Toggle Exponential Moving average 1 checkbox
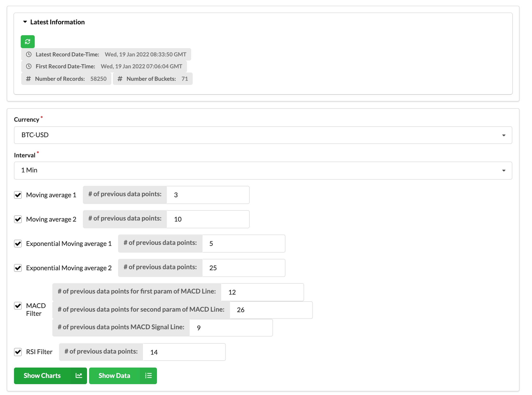This screenshot has width=532, height=395. (18, 244)
